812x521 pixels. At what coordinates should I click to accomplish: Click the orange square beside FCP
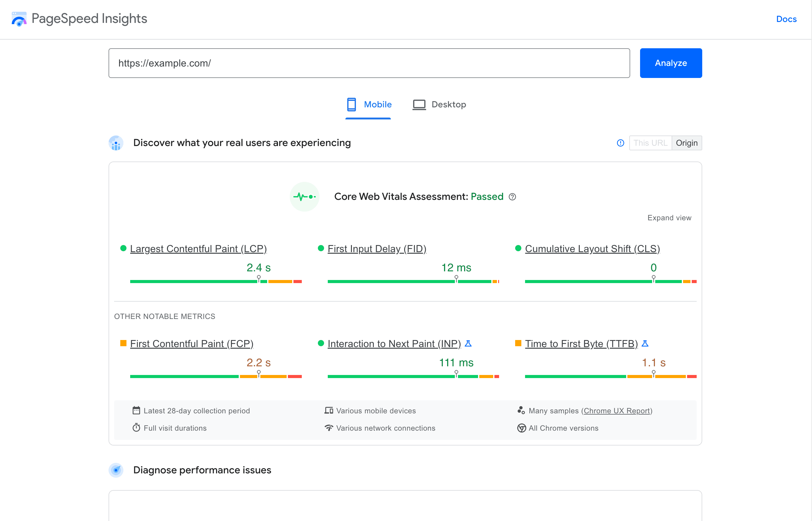click(123, 343)
